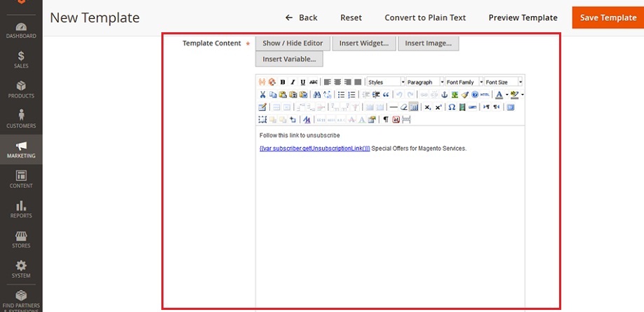644x312 pixels.
Task: Insert a bulleted list
Action: click(341, 95)
